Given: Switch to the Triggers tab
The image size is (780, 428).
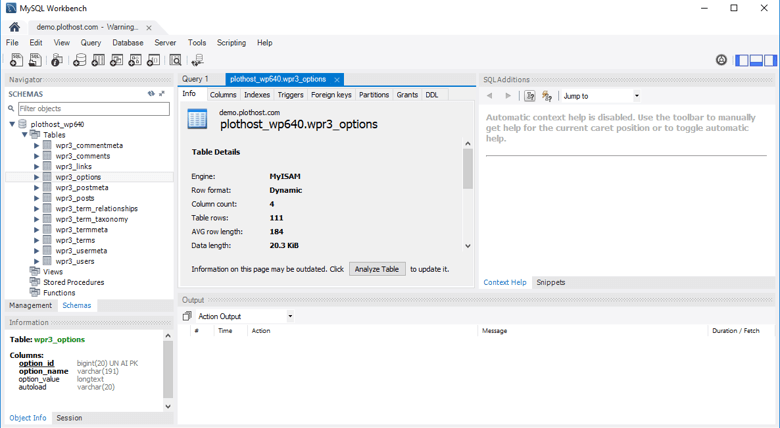Looking at the screenshot, I should click(x=291, y=95).
